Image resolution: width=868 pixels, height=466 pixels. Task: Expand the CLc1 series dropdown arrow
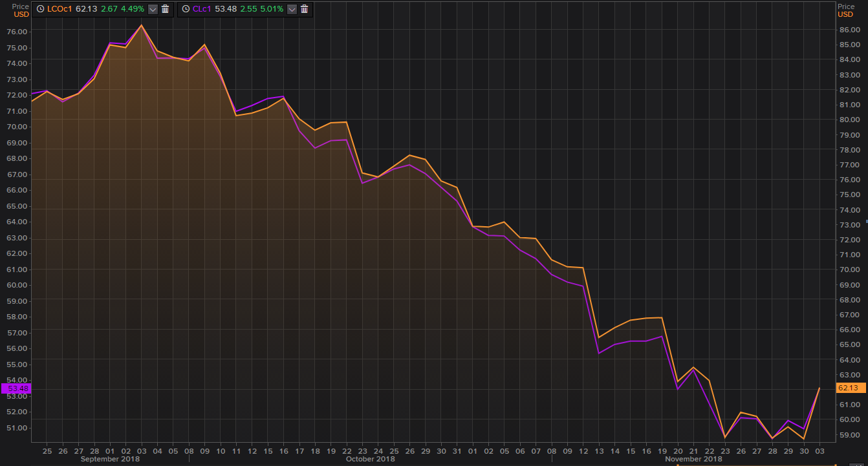tap(292, 9)
